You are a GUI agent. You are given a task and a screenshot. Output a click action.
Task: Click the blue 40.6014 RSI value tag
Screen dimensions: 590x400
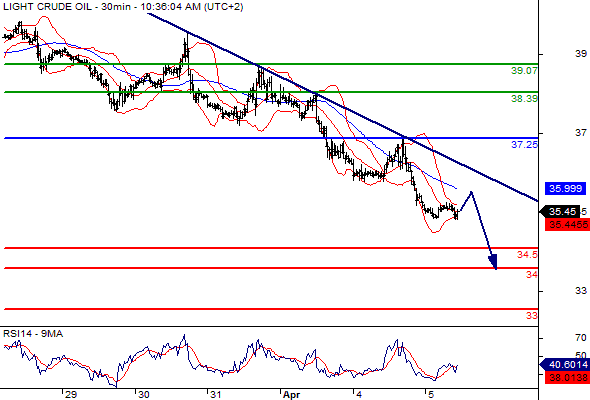coord(564,365)
